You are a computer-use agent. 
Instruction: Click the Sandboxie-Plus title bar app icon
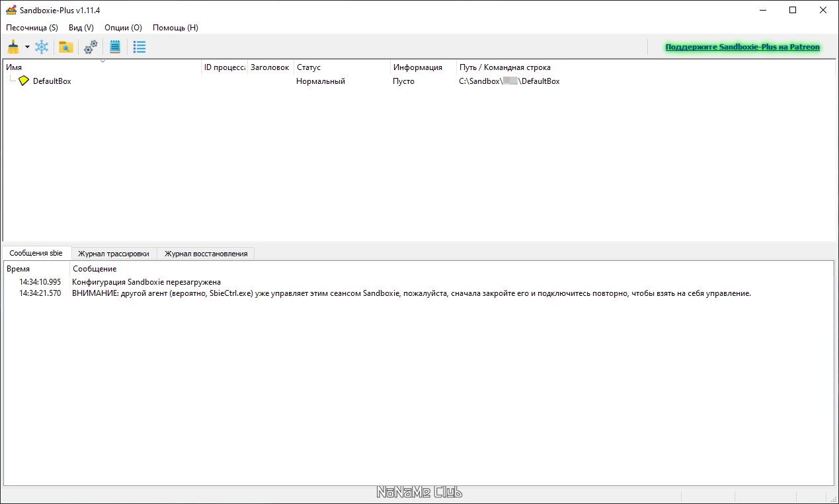point(11,10)
